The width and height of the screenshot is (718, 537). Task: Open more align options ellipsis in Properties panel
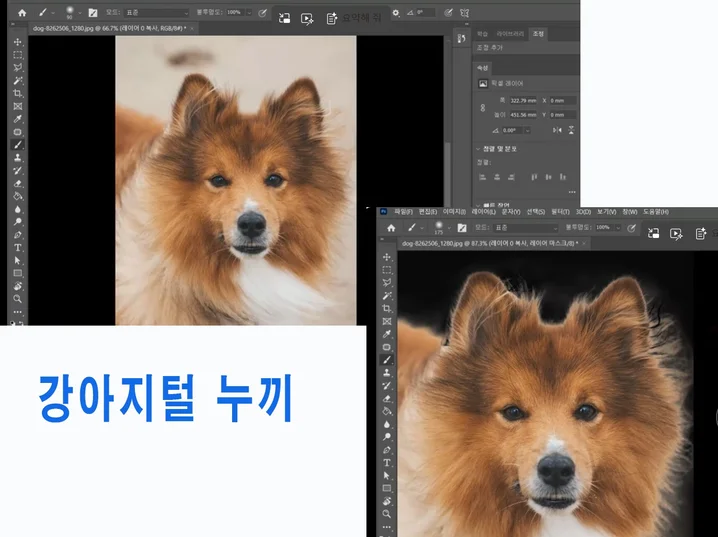(572, 192)
